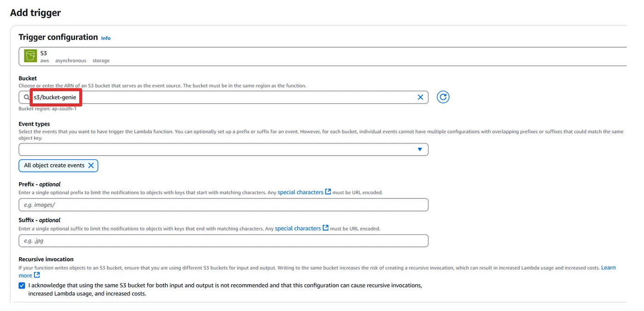The height and width of the screenshot is (311, 644).
Task: Click the 'I acknowledge that using the same S3 bucket' text
Action: point(225,289)
